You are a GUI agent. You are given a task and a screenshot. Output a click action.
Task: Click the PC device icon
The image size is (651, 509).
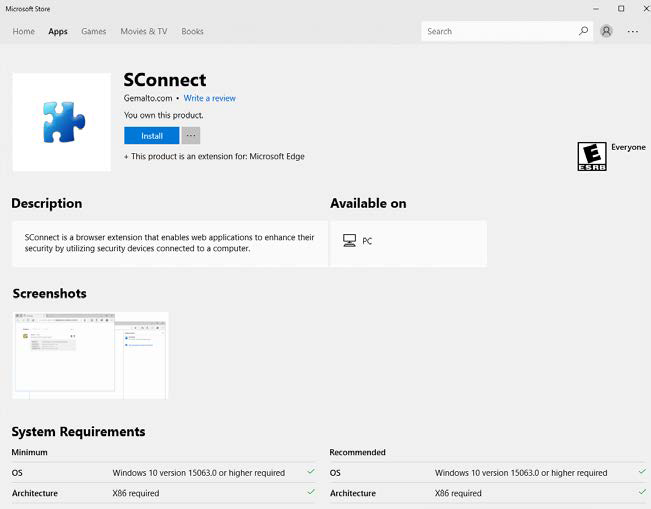coord(349,240)
